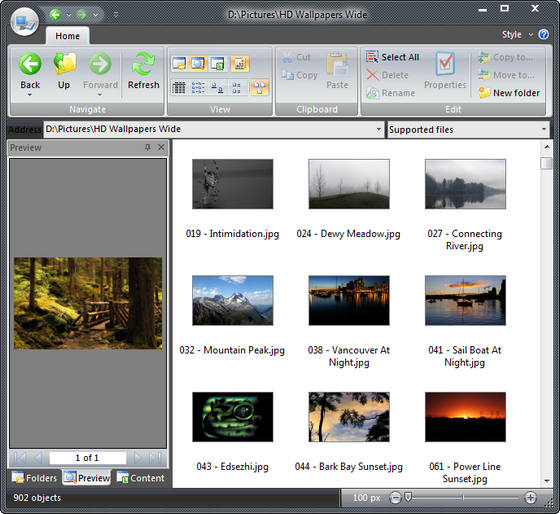
Task: Open the help question mark icon
Action: 544,35
